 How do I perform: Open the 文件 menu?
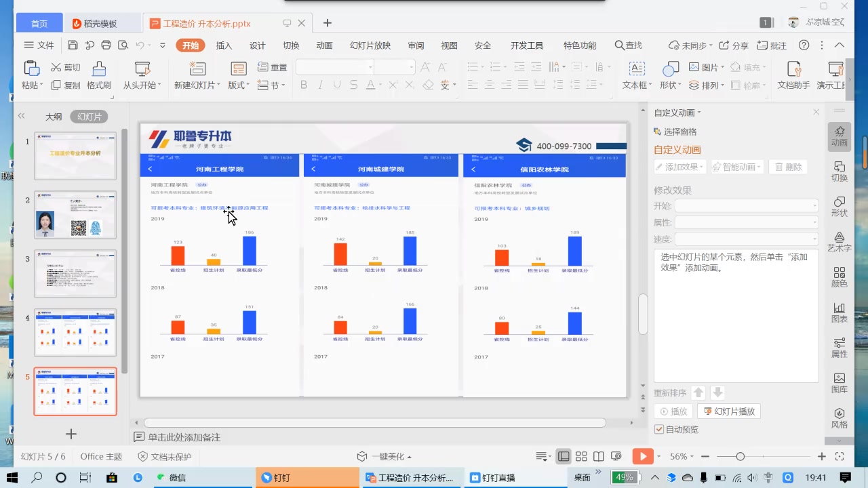(x=39, y=45)
